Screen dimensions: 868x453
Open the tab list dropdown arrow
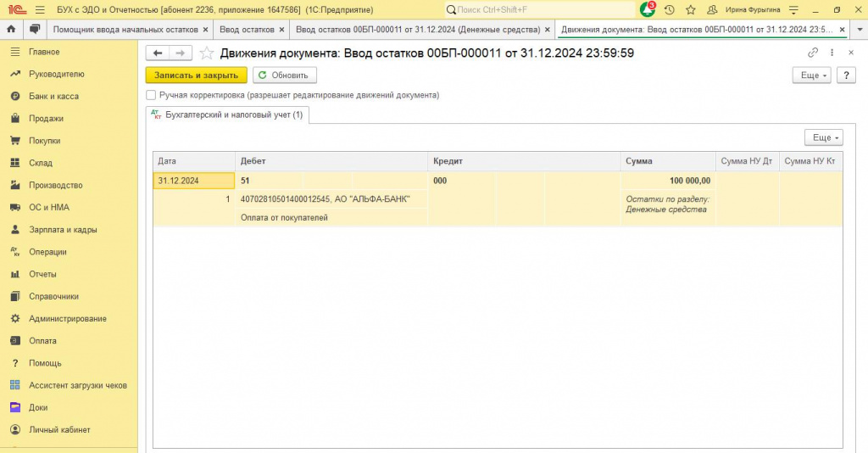860,30
